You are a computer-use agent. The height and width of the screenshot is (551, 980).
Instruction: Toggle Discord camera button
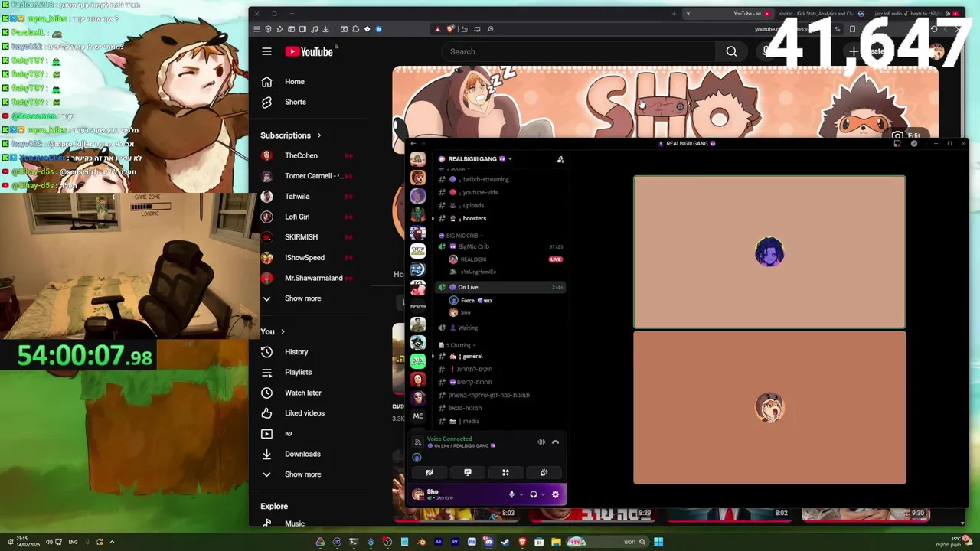coord(430,472)
